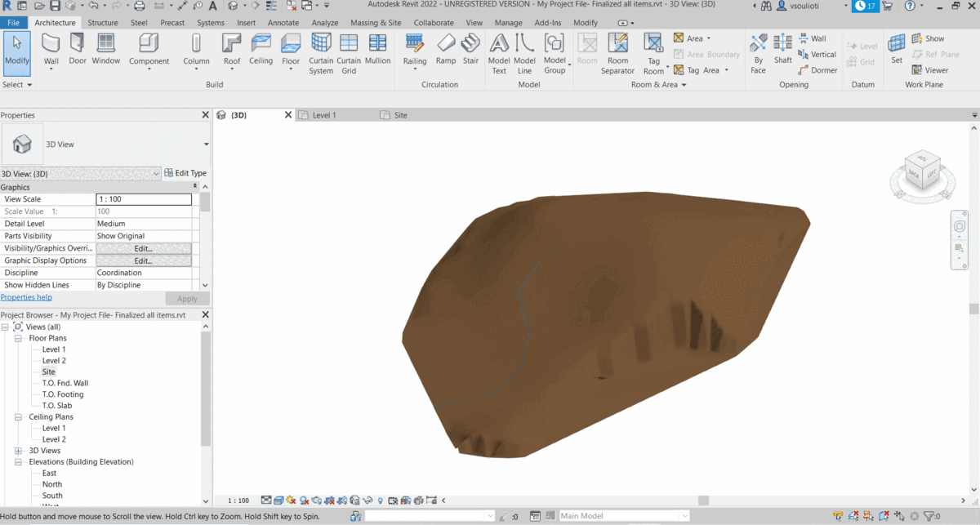Screen dimensions: 980x525
Task: Open the File menu tab
Action: pyautogui.click(x=13, y=23)
